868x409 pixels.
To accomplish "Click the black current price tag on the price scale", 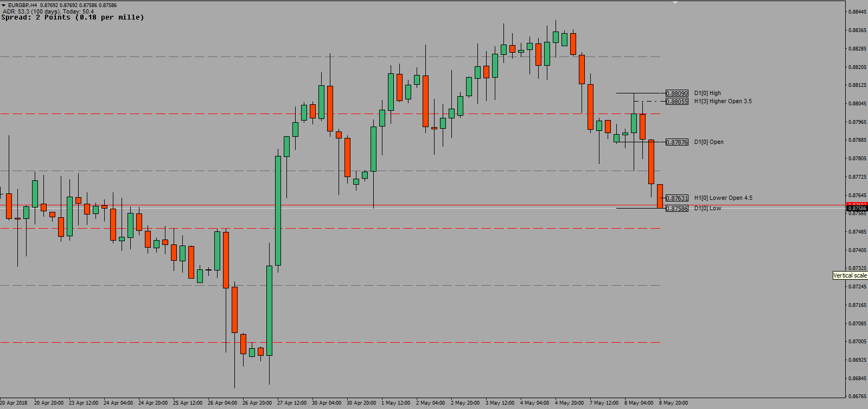I will pos(857,209).
